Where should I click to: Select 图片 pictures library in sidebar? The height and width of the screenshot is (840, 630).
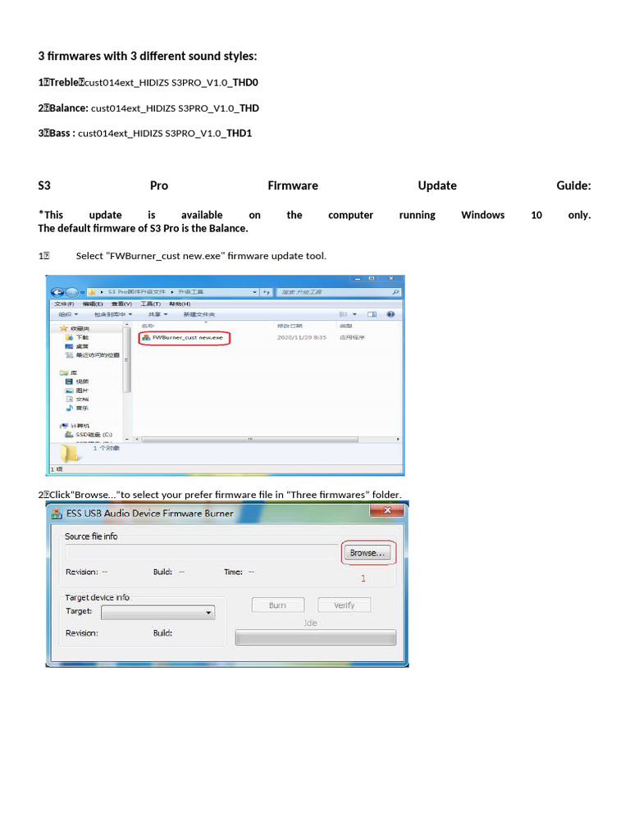tap(77, 390)
